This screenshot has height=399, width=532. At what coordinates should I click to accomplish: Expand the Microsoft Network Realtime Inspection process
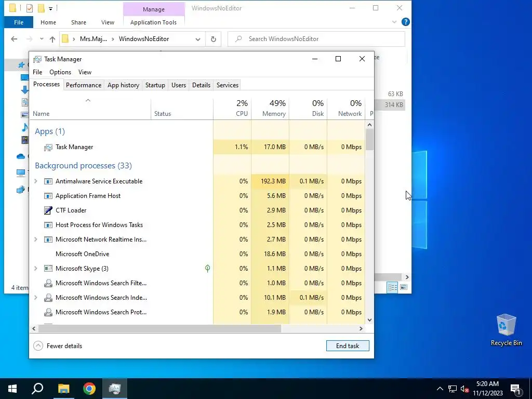pyautogui.click(x=36, y=240)
